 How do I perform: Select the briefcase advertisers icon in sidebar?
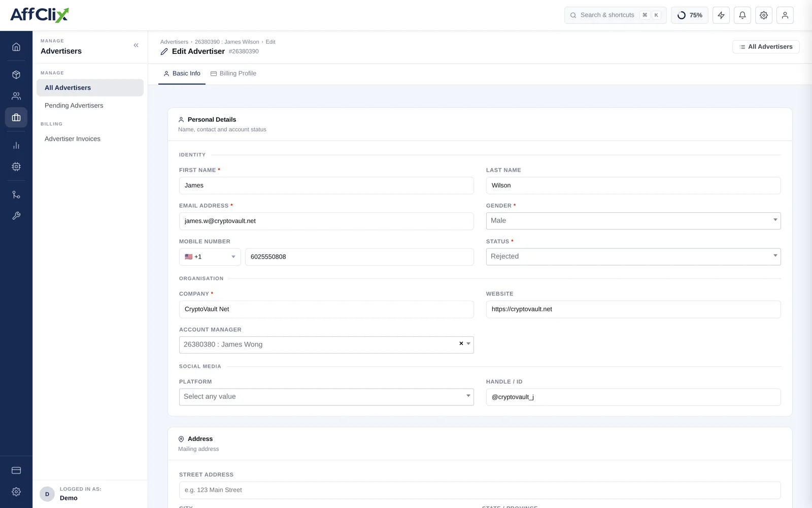pos(16,117)
